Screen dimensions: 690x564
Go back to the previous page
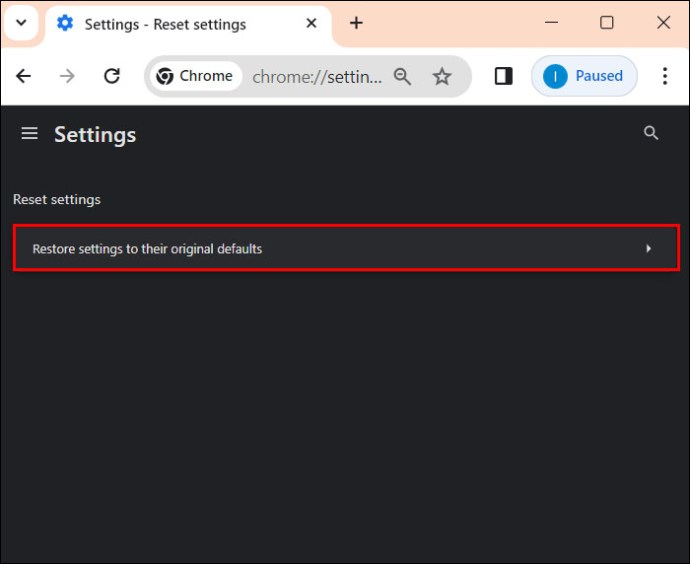(x=23, y=76)
